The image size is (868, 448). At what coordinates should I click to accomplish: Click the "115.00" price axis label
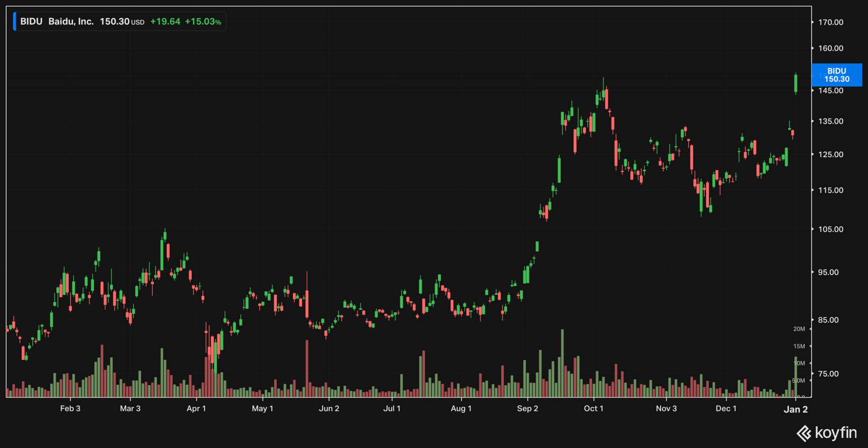[831, 191]
